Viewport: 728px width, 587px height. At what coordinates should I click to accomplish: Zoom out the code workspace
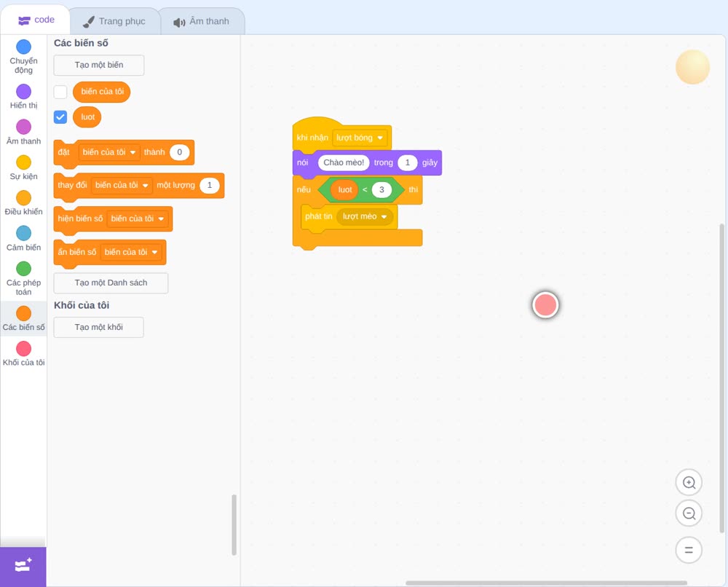689,513
